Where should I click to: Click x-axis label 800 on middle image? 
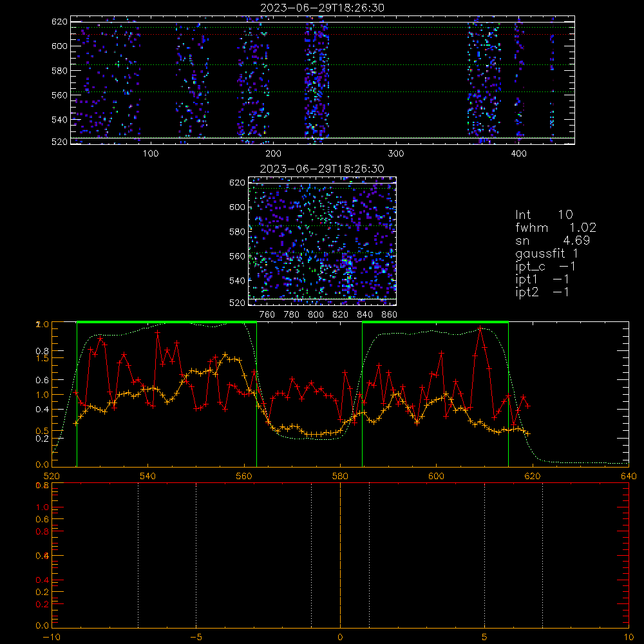[x=316, y=315]
